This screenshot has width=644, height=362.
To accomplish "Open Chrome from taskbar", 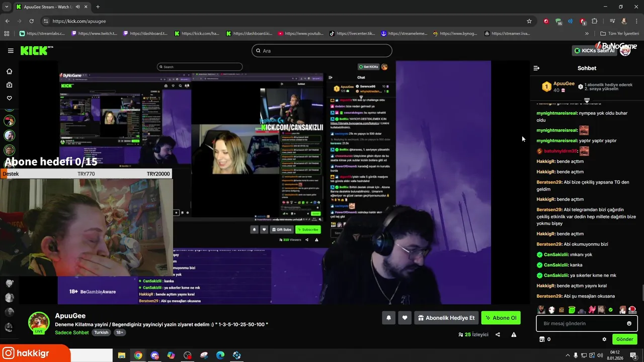I will 138,355.
